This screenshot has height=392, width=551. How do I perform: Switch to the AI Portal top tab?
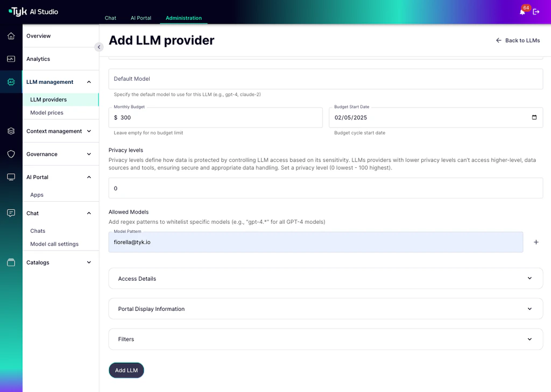click(141, 18)
